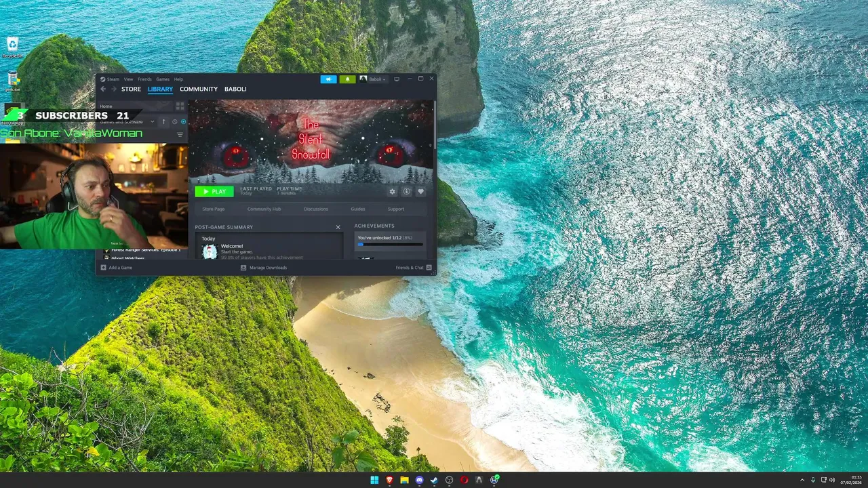Open Steam from taskbar
This screenshot has height=488, width=868.
434,480
